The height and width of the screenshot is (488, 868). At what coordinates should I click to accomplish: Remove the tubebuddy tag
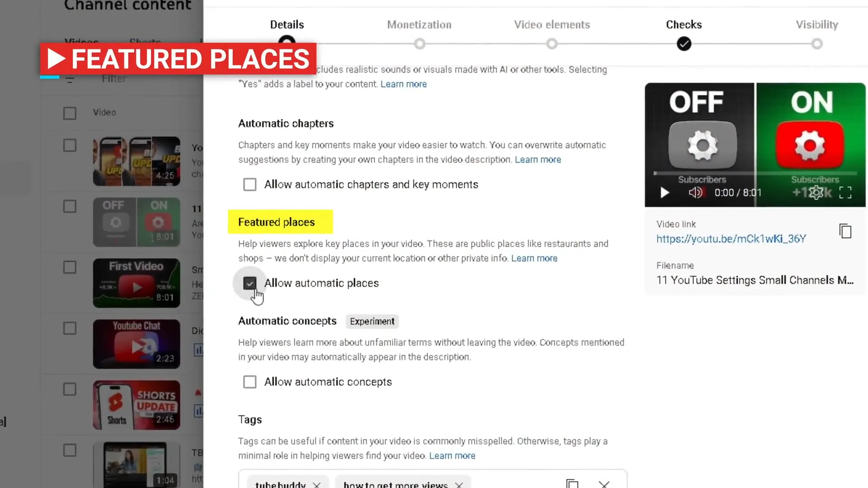click(316, 484)
